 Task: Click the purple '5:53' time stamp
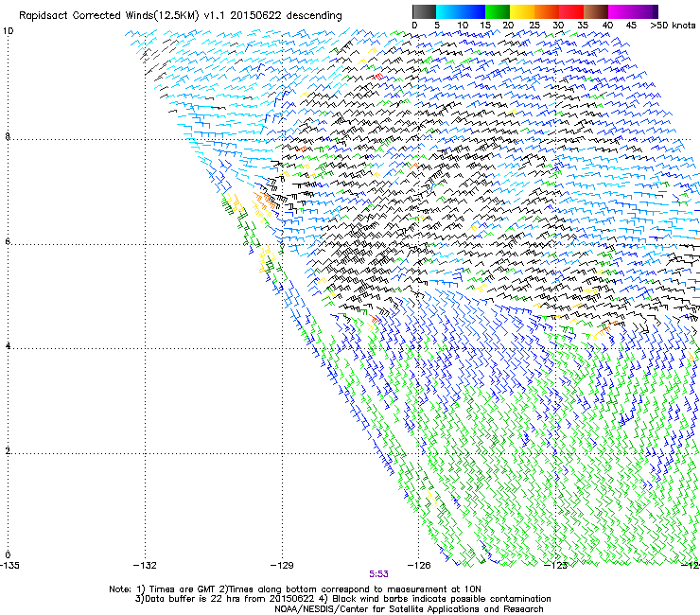click(x=378, y=574)
